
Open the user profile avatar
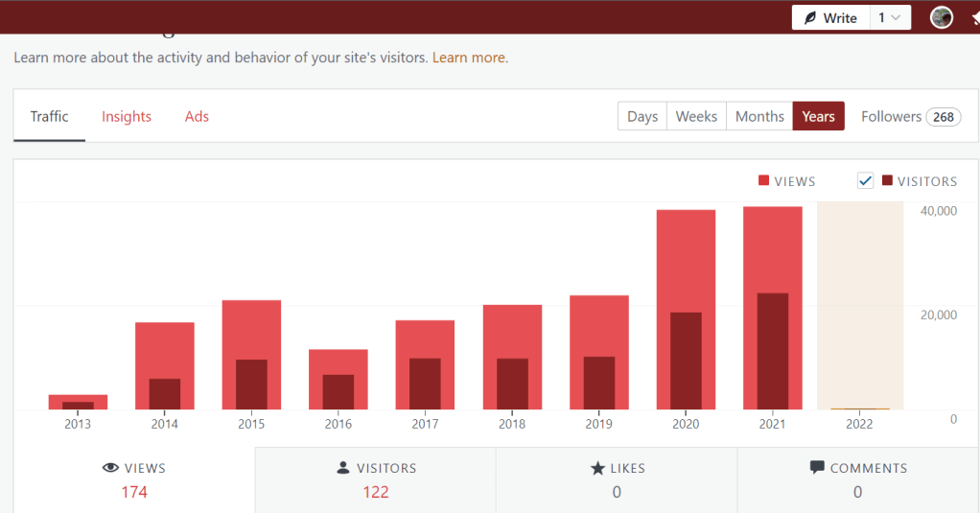pyautogui.click(x=942, y=17)
